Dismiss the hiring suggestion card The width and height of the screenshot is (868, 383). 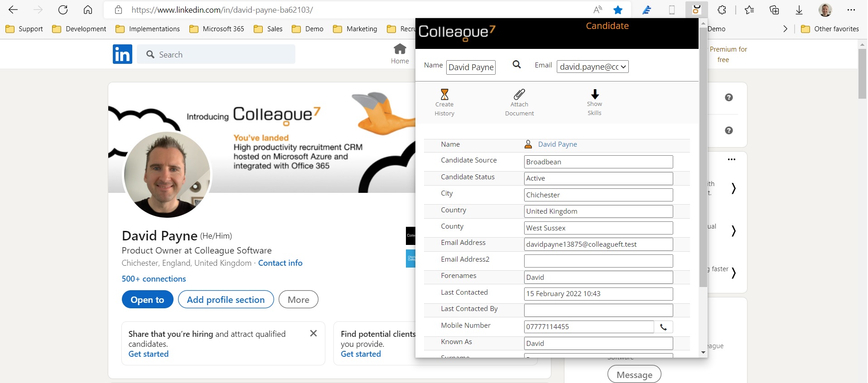313,334
